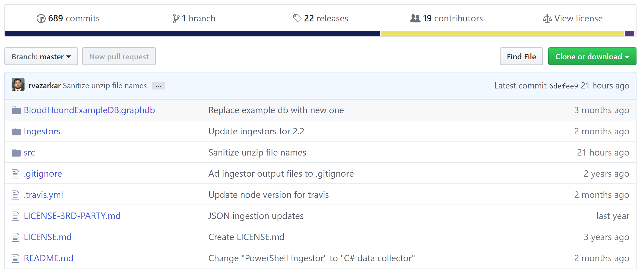Click '3 years ago' timestamp on LICENSE.md row
Screen dimensions: 644x269
tap(607, 237)
